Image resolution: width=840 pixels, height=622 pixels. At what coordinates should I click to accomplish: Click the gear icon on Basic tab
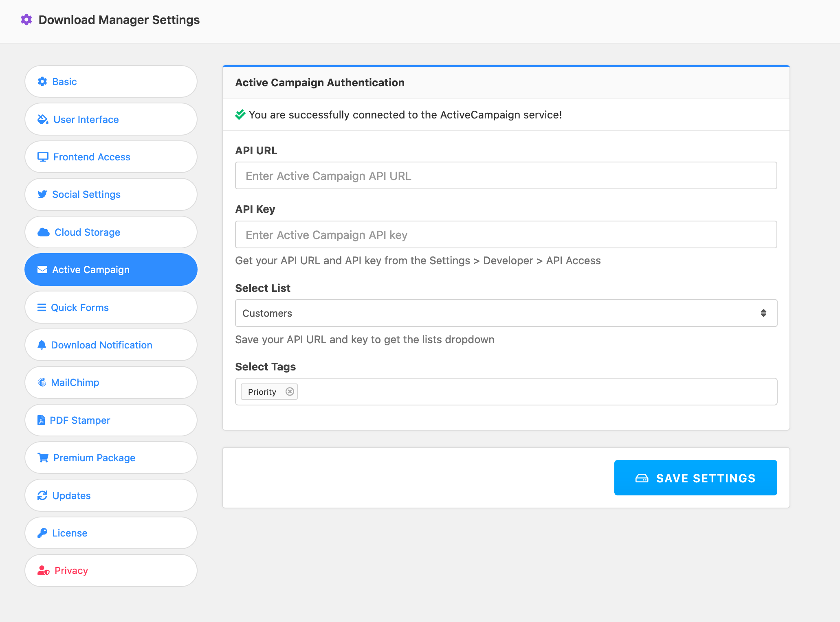[42, 81]
